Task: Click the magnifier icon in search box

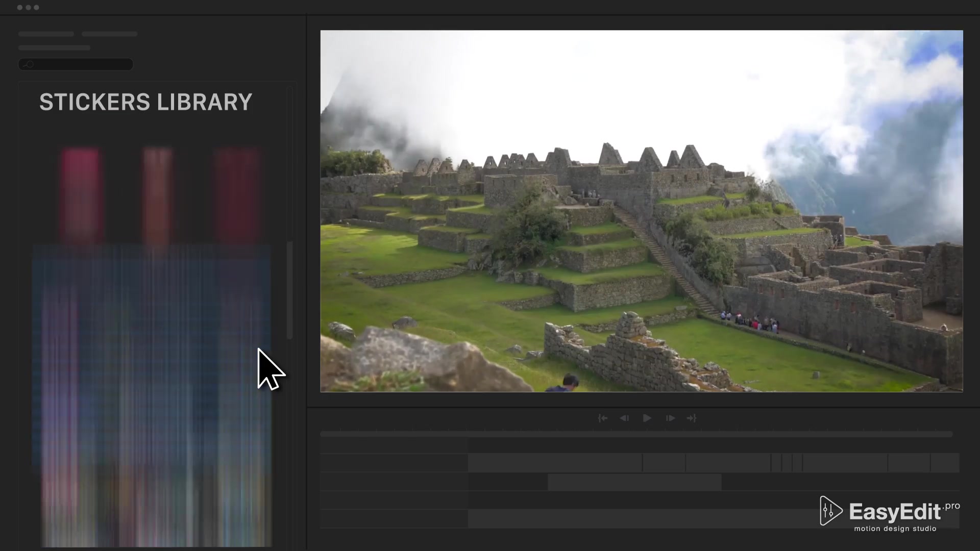Action: (x=29, y=64)
